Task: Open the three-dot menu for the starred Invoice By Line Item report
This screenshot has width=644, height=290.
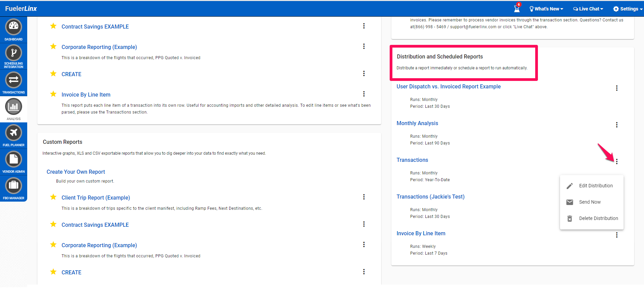Action: click(364, 94)
